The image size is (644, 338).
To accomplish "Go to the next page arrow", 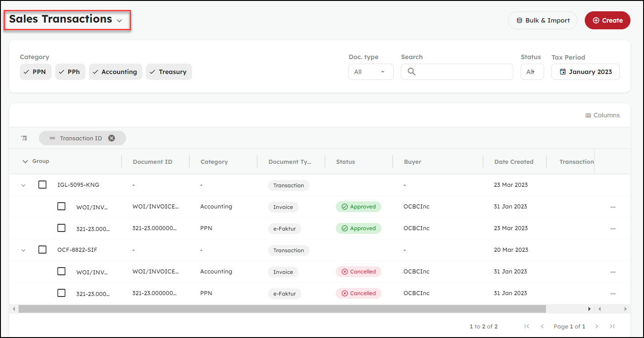I will 597,326.
